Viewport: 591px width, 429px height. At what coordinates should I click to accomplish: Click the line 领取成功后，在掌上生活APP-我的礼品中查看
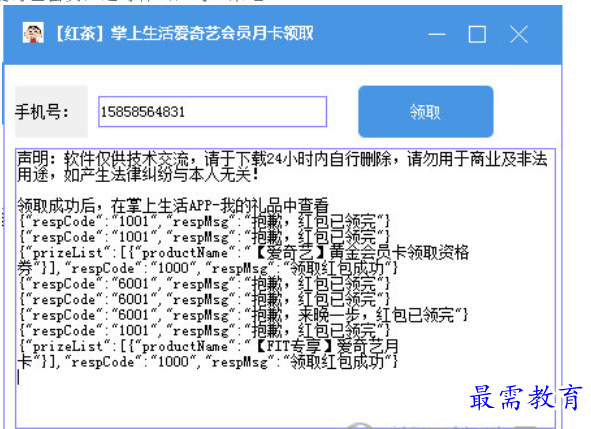pyautogui.click(x=173, y=206)
